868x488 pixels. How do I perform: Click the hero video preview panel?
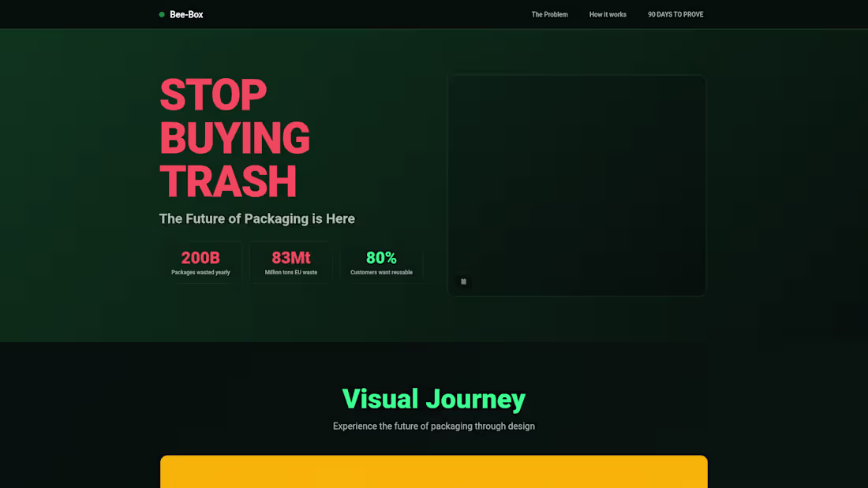(577, 185)
